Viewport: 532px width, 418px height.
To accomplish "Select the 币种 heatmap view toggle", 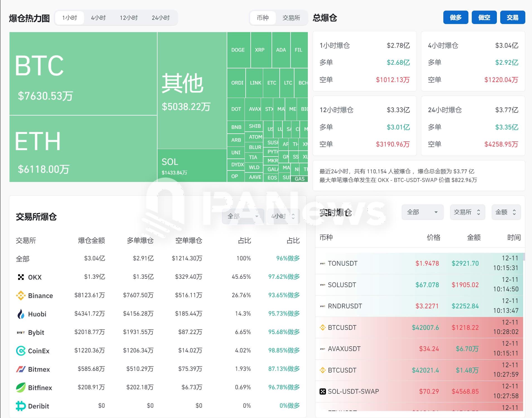I will tap(263, 18).
